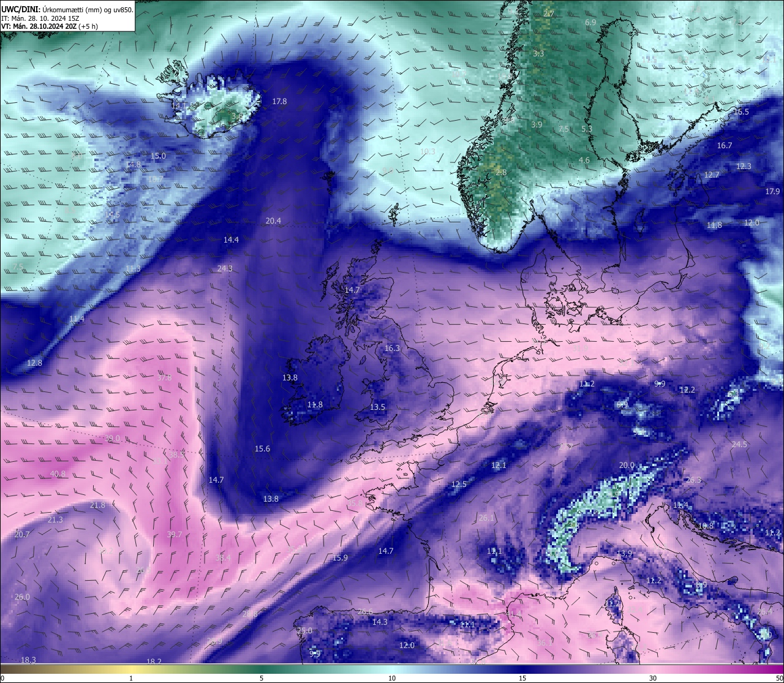Click the 6.9 value over northern Sweden
784x683 pixels.
(x=590, y=22)
